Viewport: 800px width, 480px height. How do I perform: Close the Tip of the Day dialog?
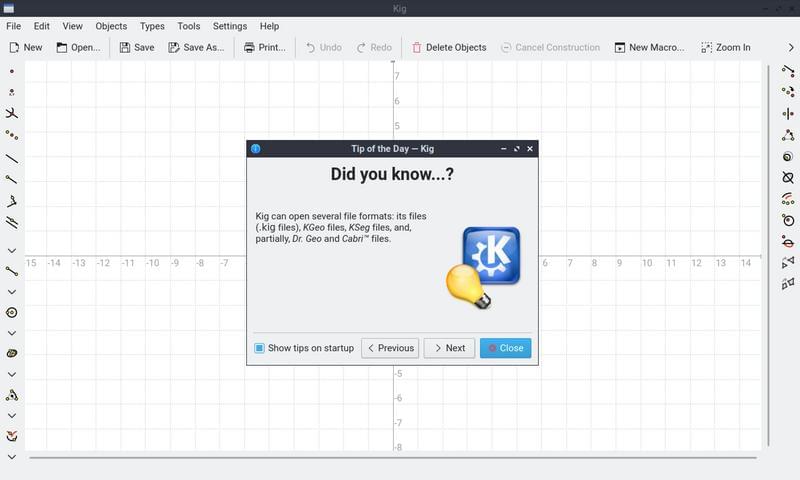pos(505,348)
